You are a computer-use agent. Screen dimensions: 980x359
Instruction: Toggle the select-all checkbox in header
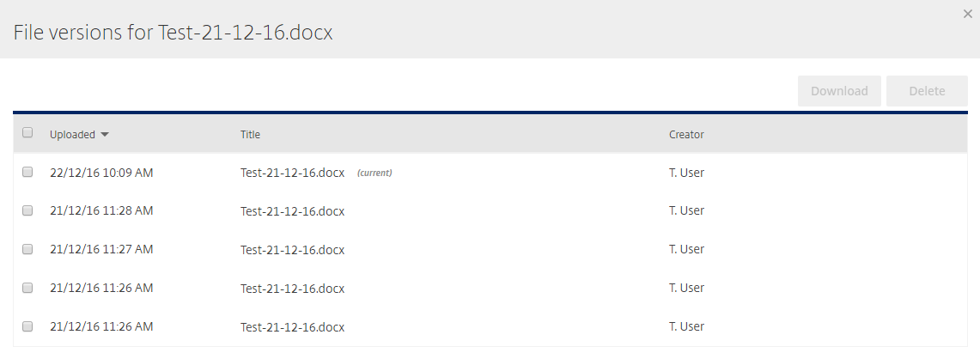coord(27,132)
